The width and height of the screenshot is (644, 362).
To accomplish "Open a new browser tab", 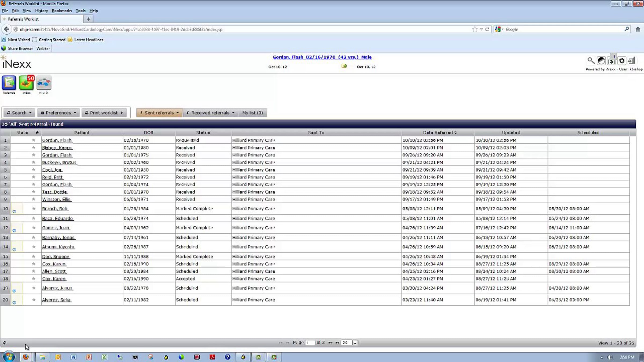I will (x=88, y=19).
